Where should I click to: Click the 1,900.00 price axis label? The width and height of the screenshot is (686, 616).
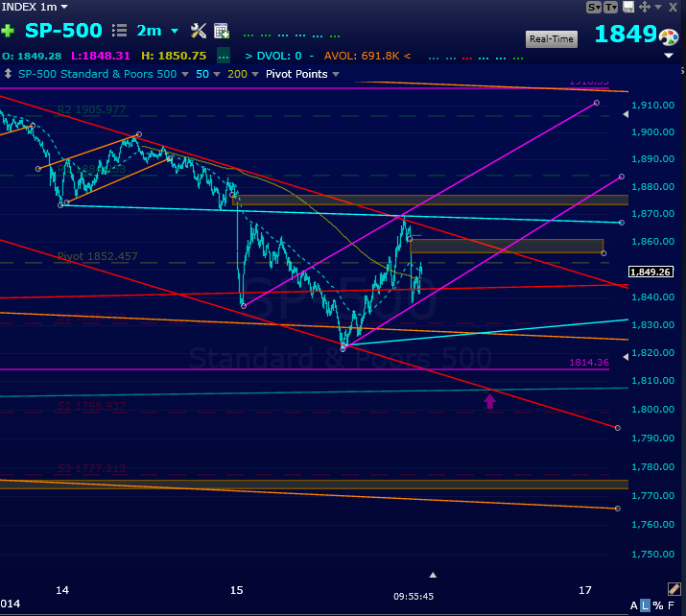tap(652, 132)
